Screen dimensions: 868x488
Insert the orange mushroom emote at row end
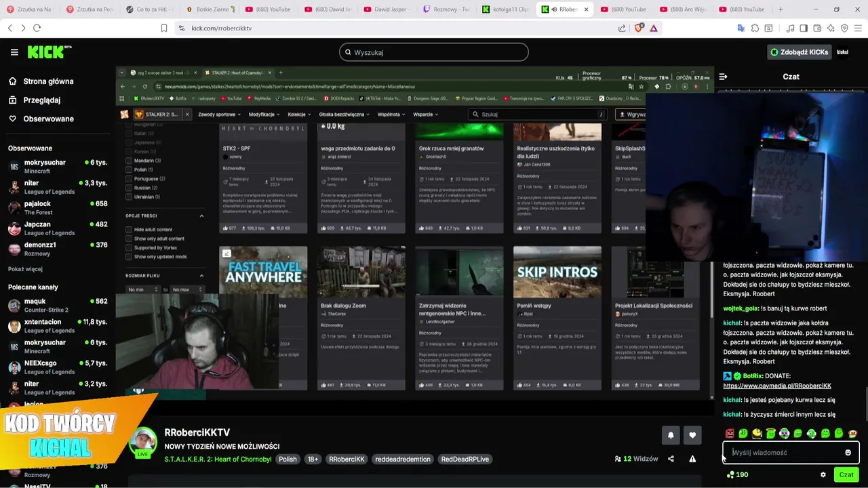point(853,434)
